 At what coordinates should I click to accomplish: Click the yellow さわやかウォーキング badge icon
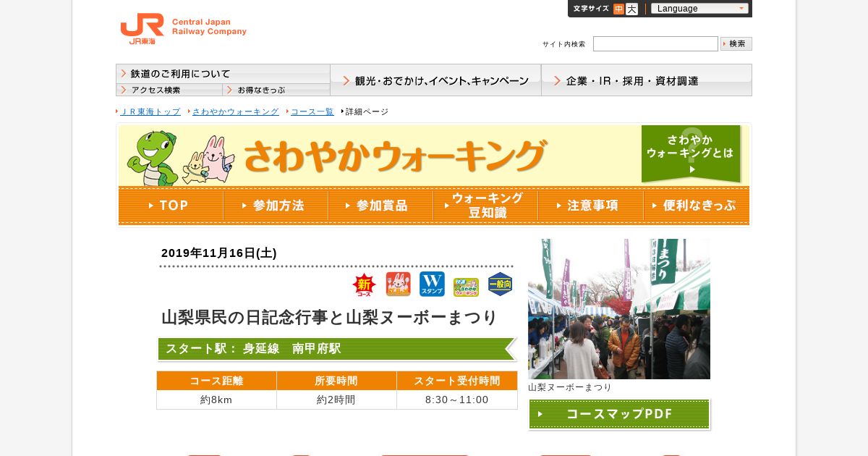(x=466, y=287)
